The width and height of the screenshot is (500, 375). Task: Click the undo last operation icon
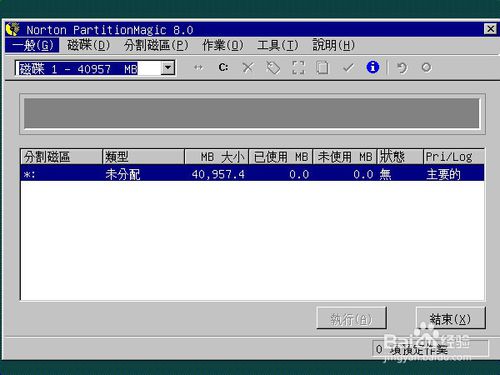pyautogui.click(x=402, y=68)
